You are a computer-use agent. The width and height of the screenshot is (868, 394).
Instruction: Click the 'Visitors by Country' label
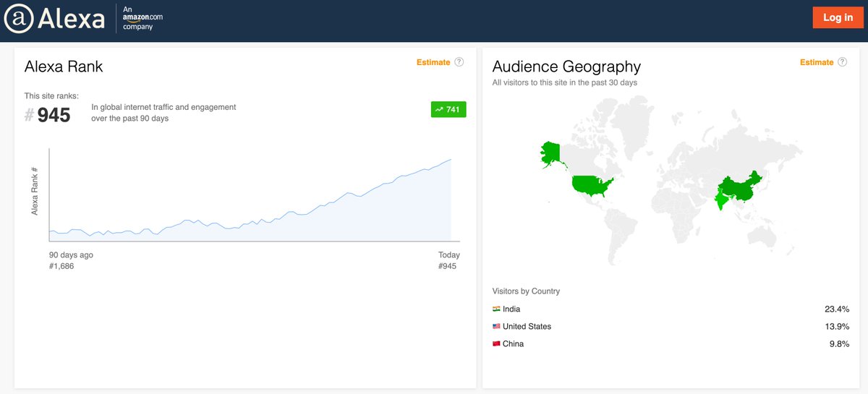pyautogui.click(x=526, y=291)
